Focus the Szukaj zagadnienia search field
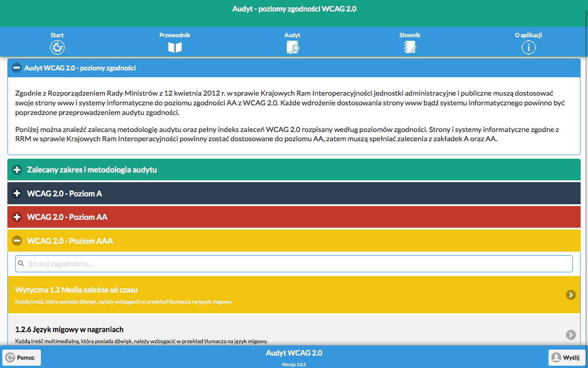Viewport: 588px width, 368px height. (x=294, y=264)
